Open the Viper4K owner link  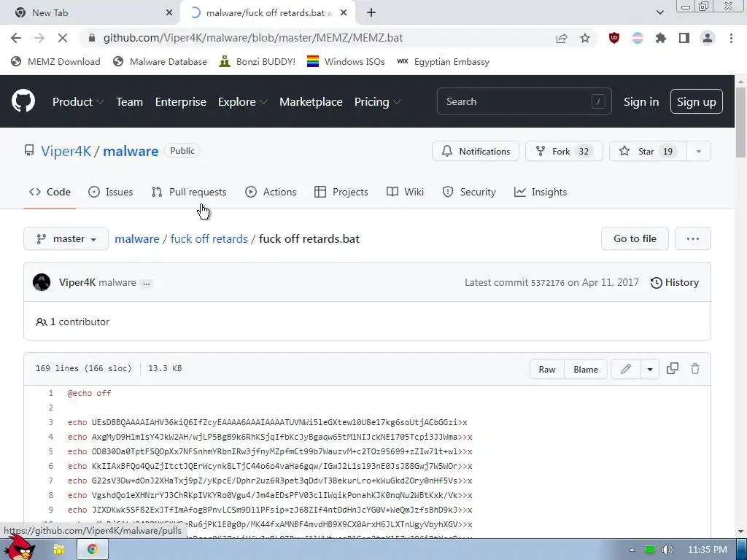[x=66, y=152]
